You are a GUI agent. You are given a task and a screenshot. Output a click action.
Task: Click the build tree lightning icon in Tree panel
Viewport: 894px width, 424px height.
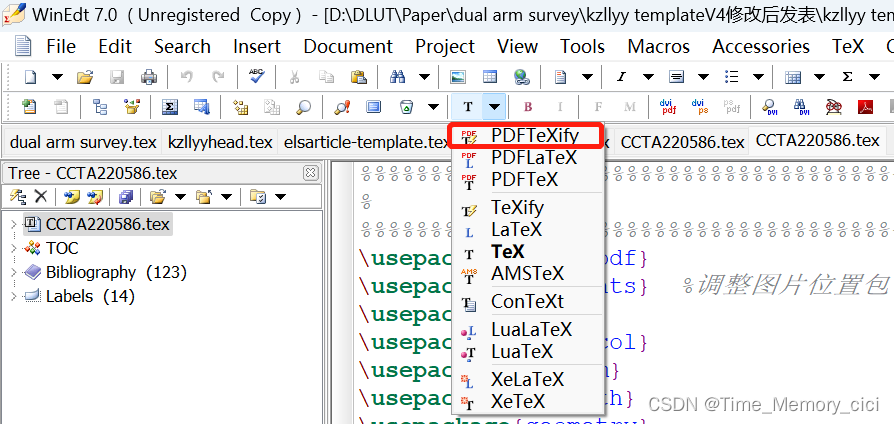pos(18,197)
